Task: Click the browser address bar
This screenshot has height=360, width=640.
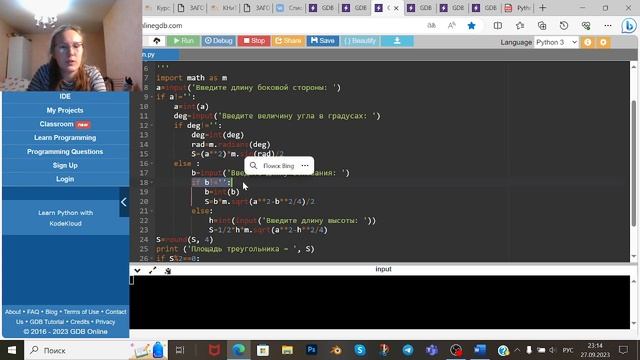Action: coord(282,26)
